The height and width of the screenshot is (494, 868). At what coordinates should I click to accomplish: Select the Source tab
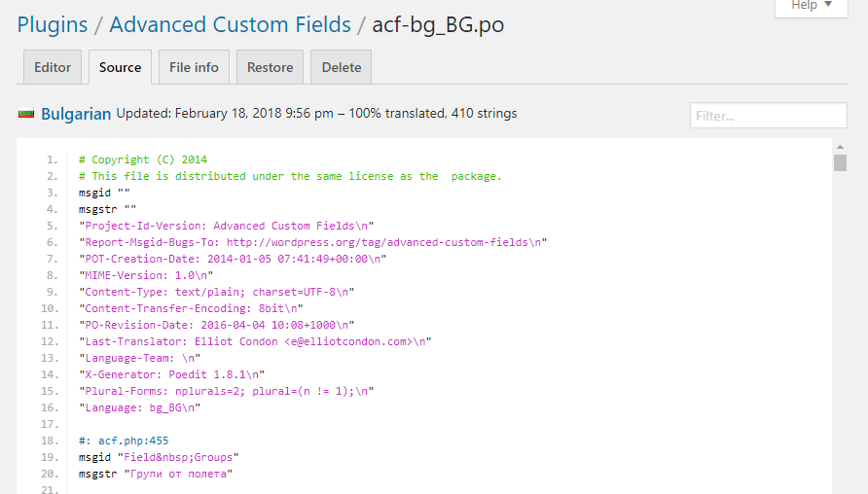[120, 67]
